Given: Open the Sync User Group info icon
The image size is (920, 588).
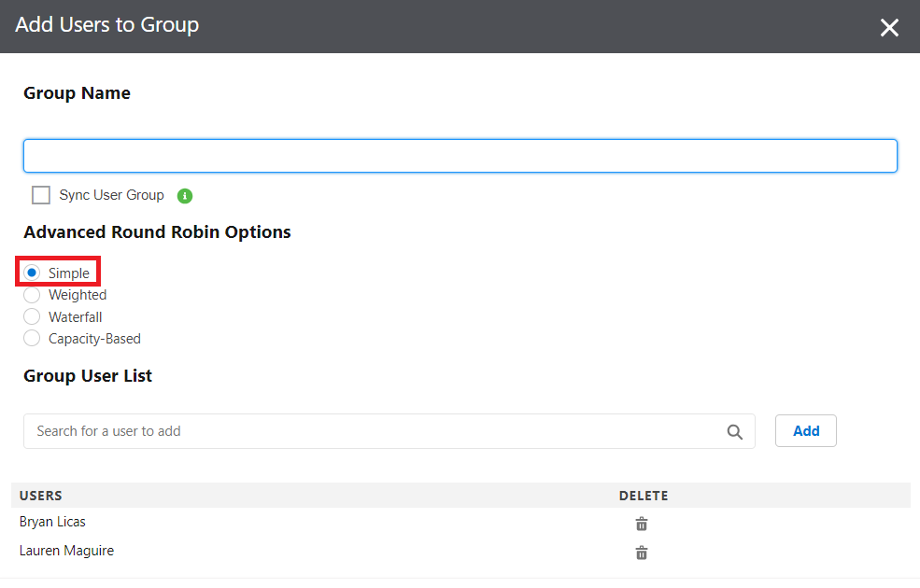Looking at the screenshot, I should tap(185, 196).
